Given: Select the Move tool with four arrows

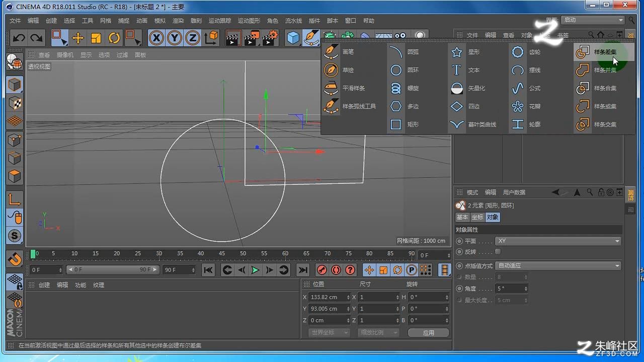Looking at the screenshot, I should click(78, 38).
